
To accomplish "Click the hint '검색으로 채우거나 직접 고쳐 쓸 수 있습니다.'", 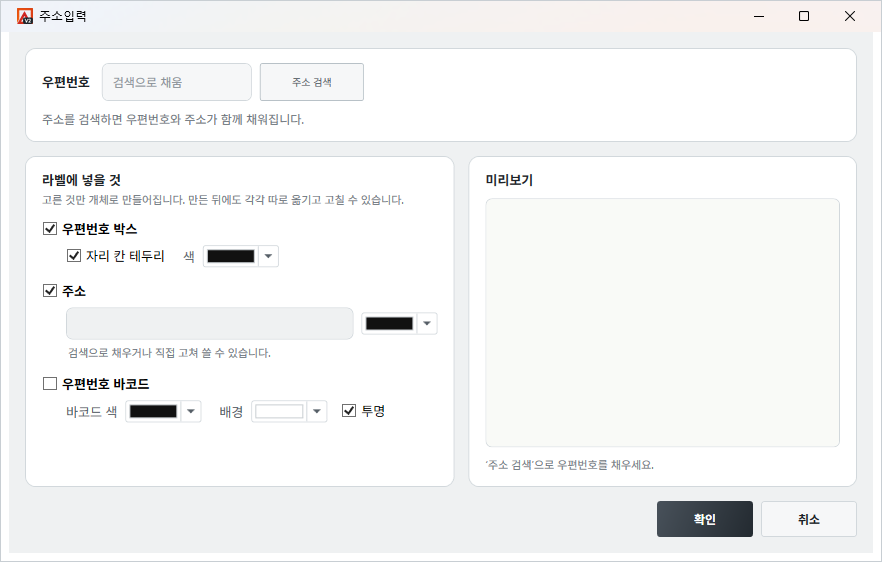I will point(169,353).
